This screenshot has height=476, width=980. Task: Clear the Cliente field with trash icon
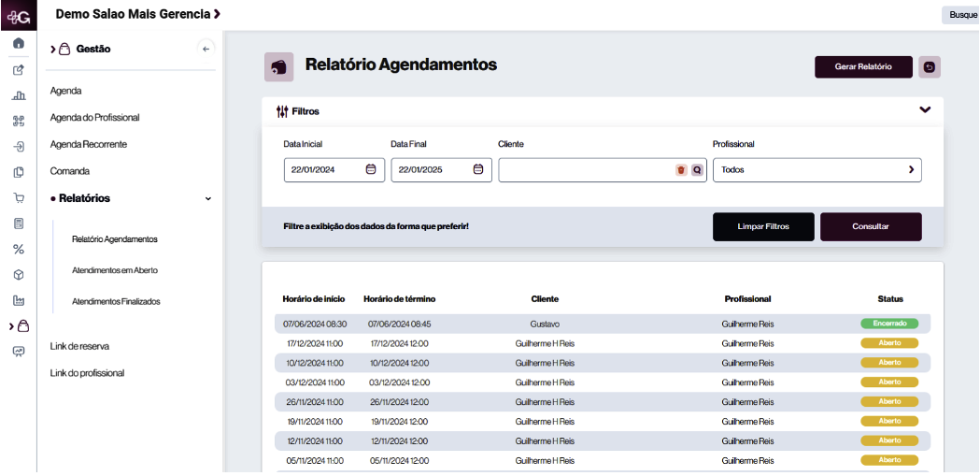click(681, 170)
